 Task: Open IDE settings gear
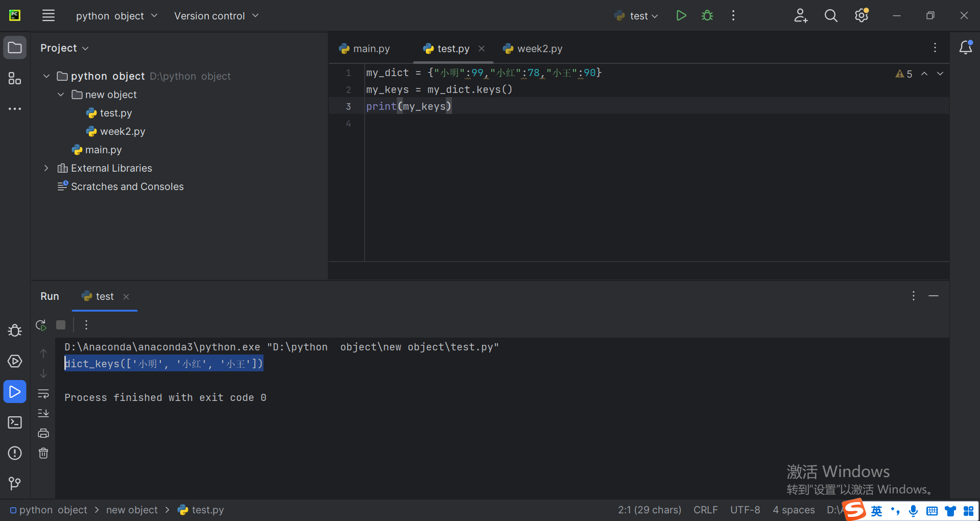click(x=862, y=16)
